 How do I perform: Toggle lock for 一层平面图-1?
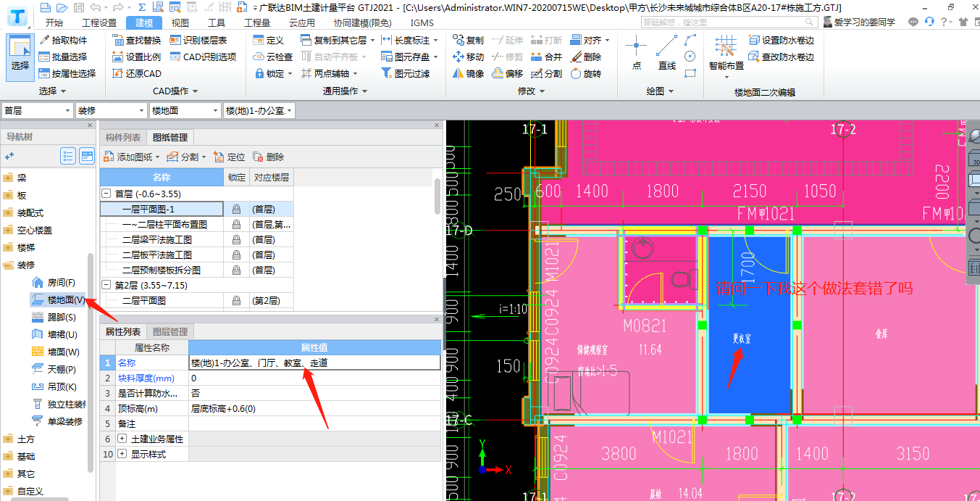[236, 209]
